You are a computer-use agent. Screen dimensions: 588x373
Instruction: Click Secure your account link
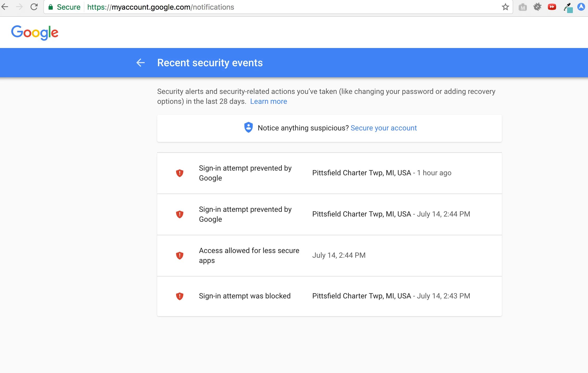coord(383,128)
